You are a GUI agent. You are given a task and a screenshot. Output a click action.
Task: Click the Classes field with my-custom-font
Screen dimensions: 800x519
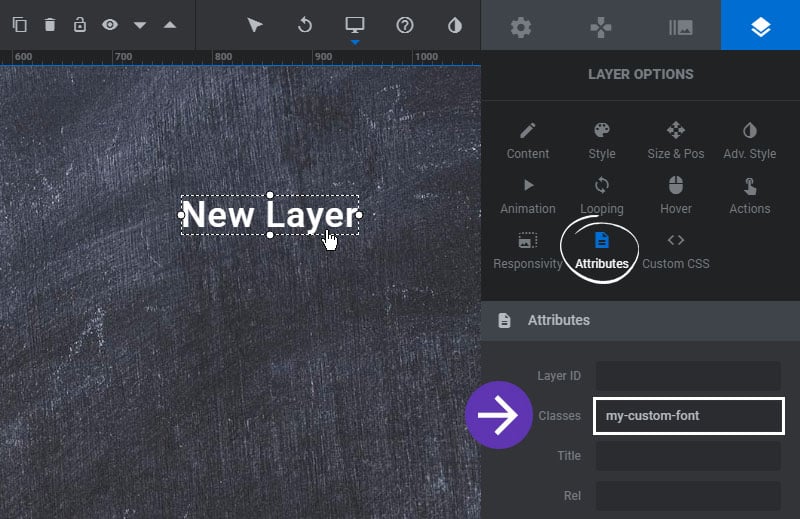688,416
